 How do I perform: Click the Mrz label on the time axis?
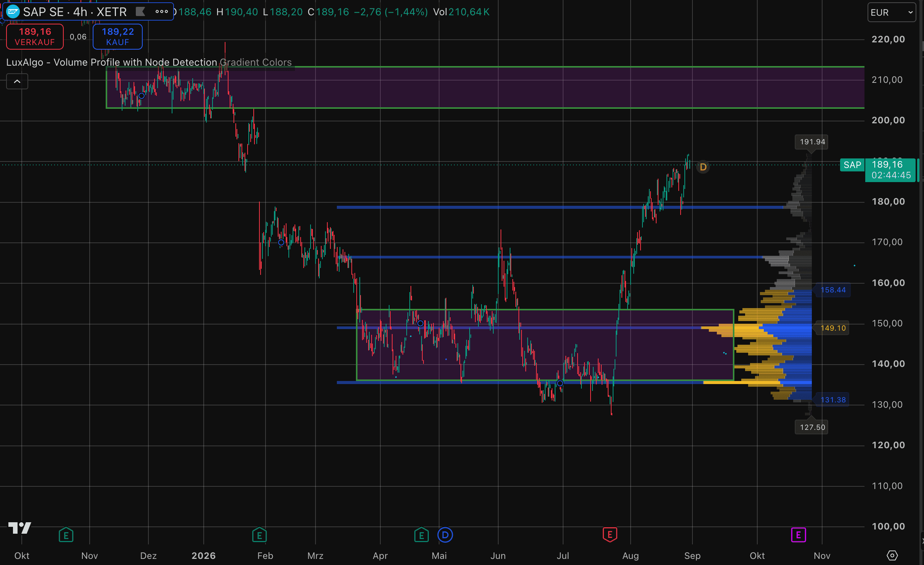click(x=316, y=556)
